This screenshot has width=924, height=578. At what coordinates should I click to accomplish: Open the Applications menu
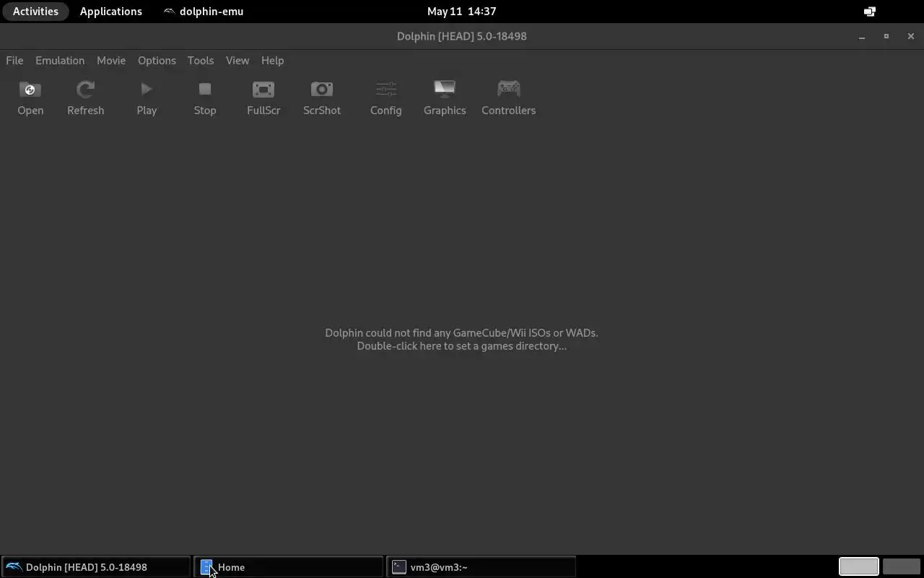click(111, 12)
